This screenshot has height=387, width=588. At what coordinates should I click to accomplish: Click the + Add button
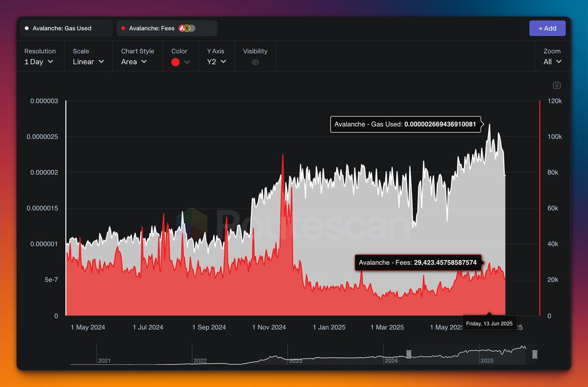click(547, 28)
